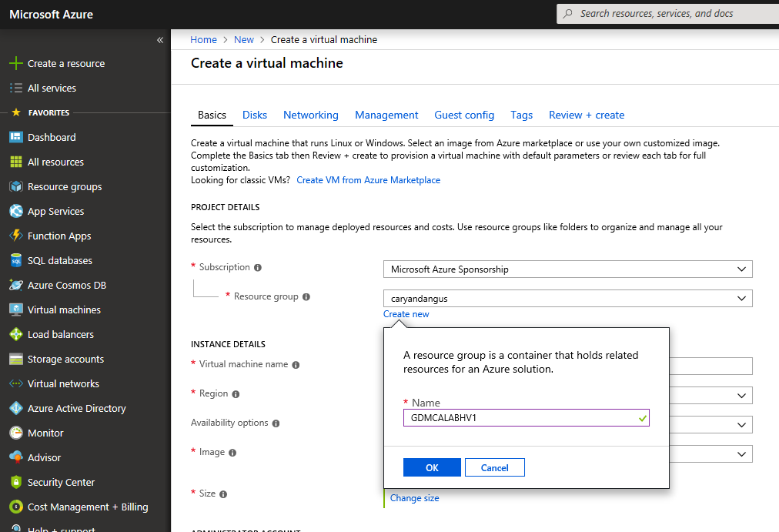
Task: Click the resource group Name field
Action: (x=526, y=418)
